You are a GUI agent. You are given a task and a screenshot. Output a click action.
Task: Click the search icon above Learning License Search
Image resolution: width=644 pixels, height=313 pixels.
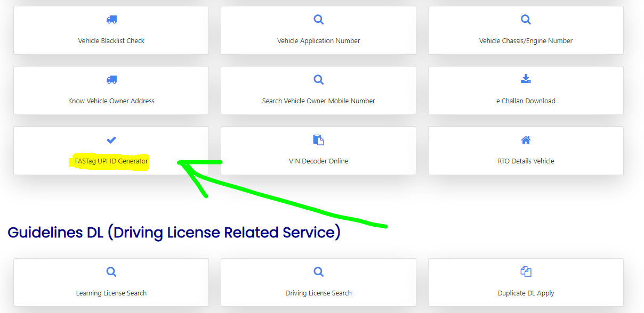(111, 272)
